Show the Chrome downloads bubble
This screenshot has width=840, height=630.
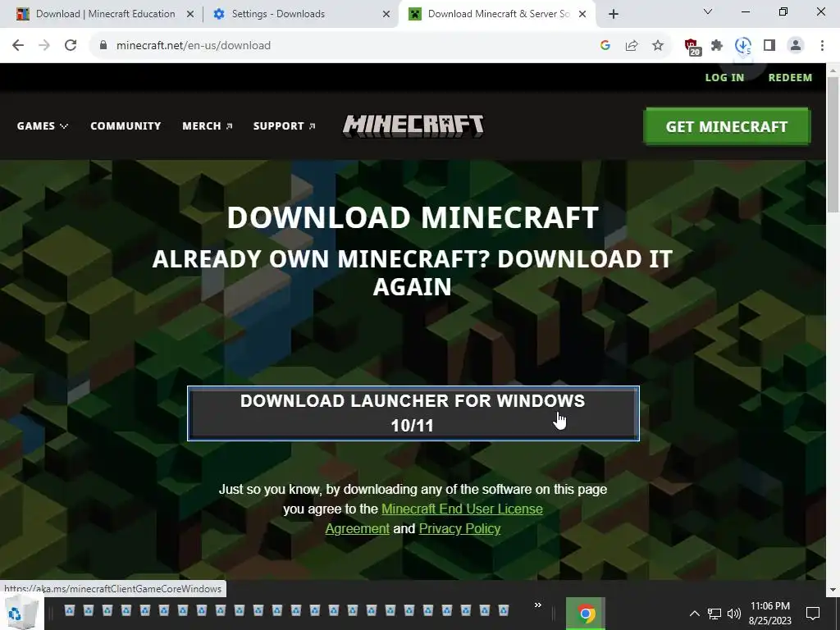(x=743, y=46)
